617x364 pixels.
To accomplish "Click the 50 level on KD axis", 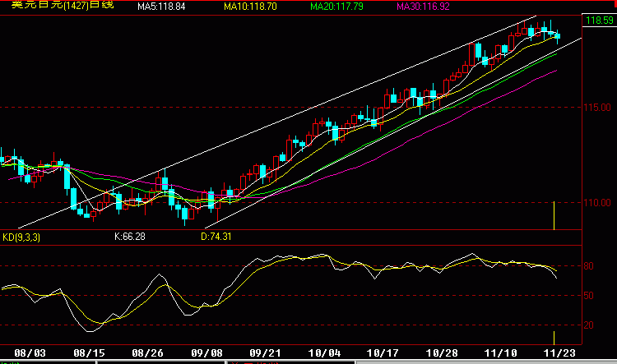I will tap(589, 296).
